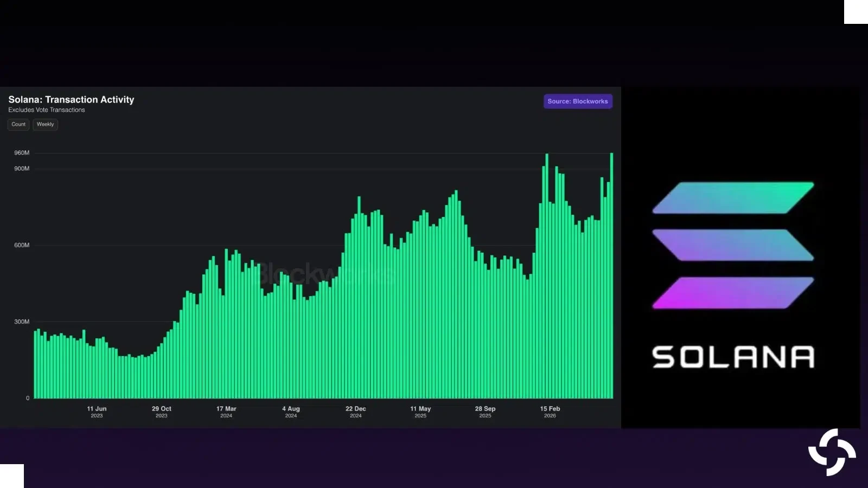Viewport: 868px width, 488px height.
Task: Click the 28 Sep 2025 date label
Action: [x=485, y=412]
